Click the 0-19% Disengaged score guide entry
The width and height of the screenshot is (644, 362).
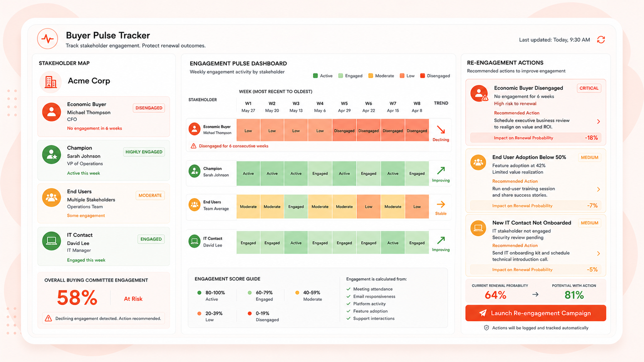263,317
